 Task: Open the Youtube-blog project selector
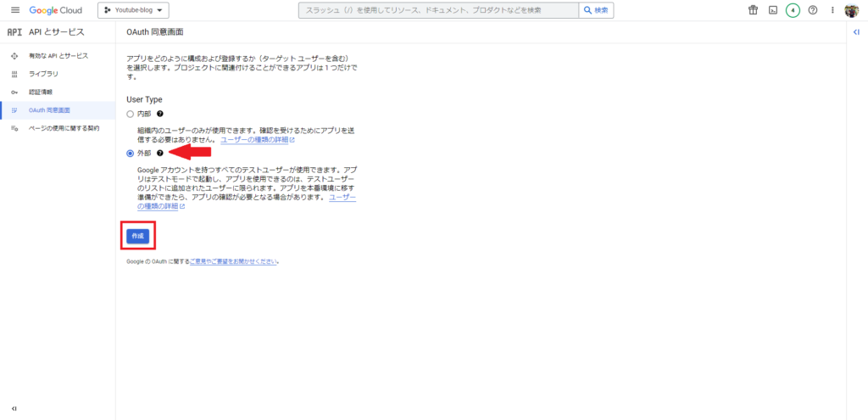pos(133,10)
